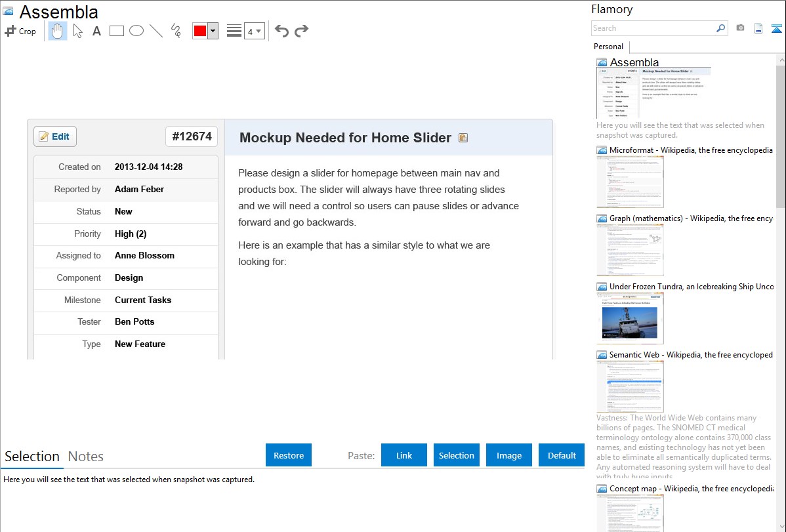The height and width of the screenshot is (532, 786).
Task: Click the red color swatch
Action: pyautogui.click(x=200, y=31)
